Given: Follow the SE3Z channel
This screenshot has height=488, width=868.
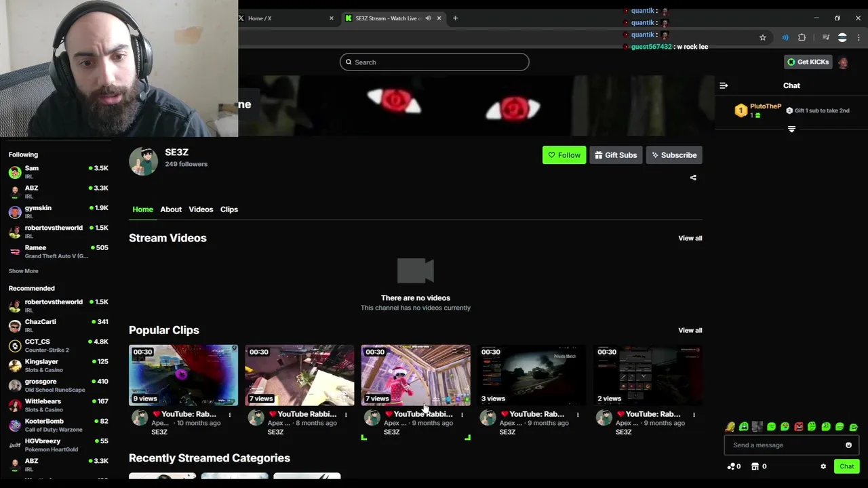Looking at the screenshot, I should click(564, 155).
